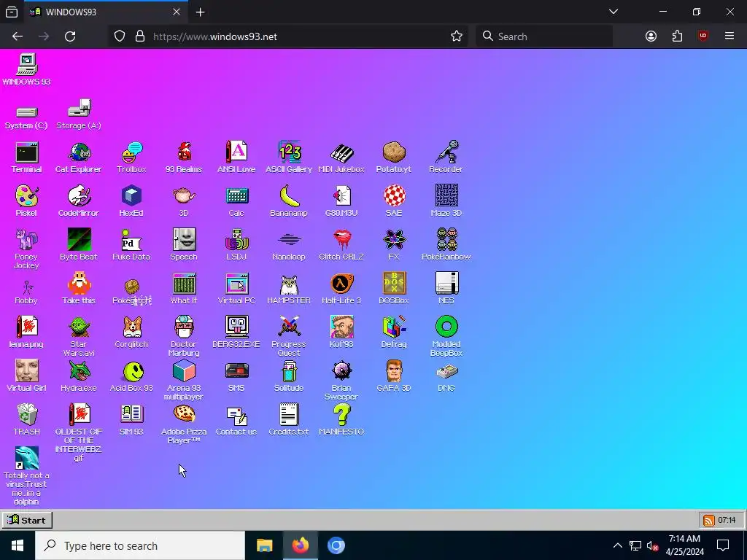
Task: Click the RSS feed icon in Windows 93 tray
Action: pyautogui.click(x=709, y=521)
